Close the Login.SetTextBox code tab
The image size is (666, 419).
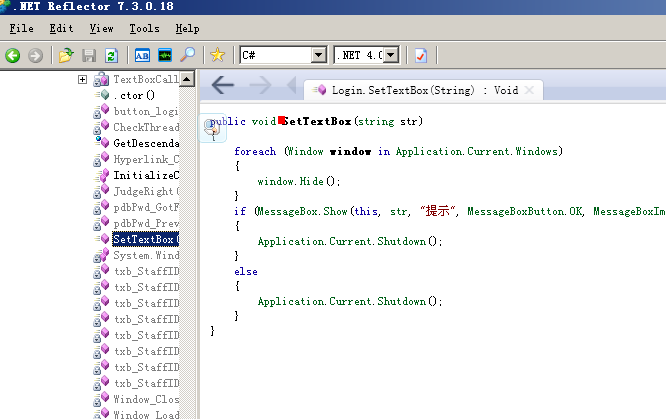click(529, 90)
